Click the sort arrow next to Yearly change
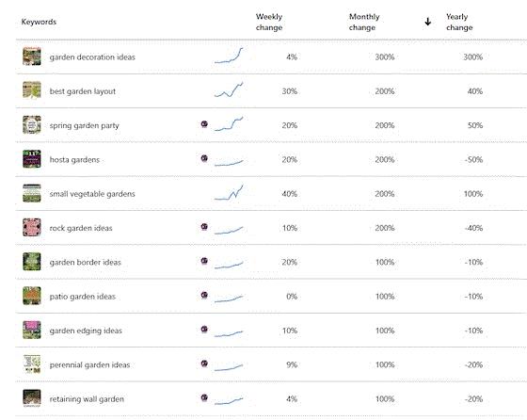Image resolution: width=527 pixels, height=420 pixels. (427, 22)
